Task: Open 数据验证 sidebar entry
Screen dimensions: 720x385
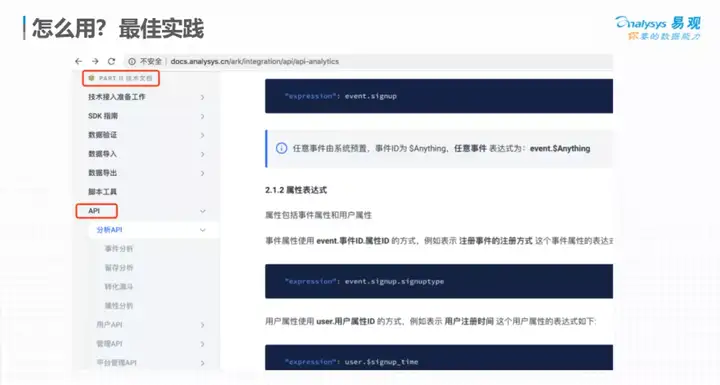Action: (102, 135)
